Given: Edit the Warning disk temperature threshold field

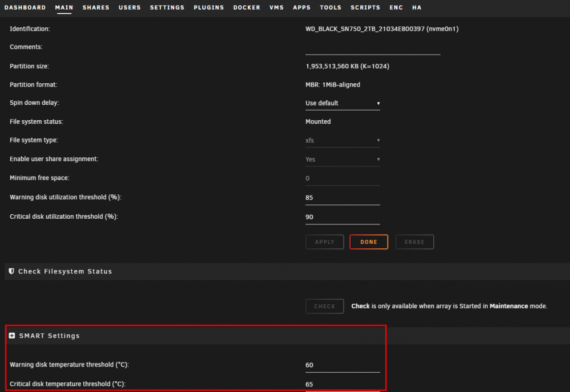Looking at the screenshot, I should pos(343,365).
